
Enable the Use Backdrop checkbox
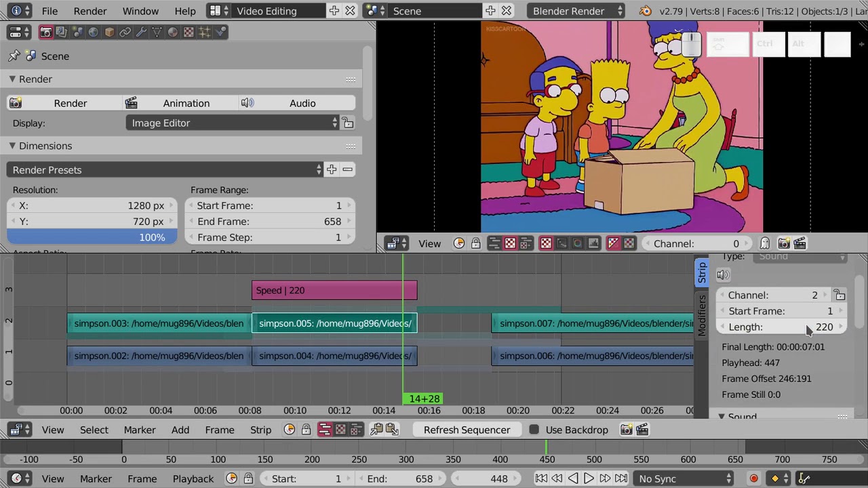click(x=534, y=430)
